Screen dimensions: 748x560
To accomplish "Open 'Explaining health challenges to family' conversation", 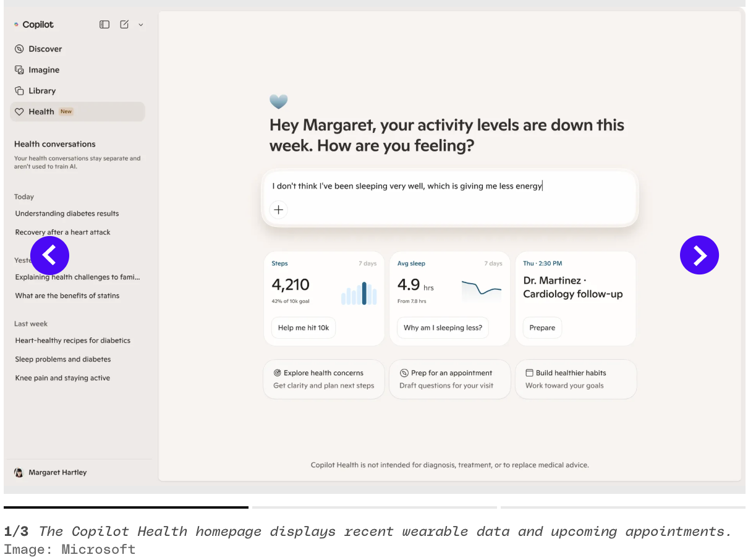I will pos(78,277).
